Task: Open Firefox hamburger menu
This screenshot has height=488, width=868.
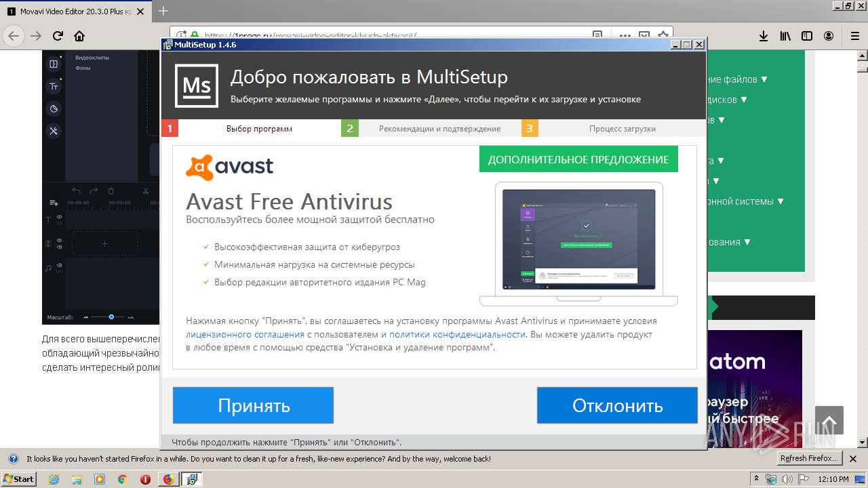Action: coord(854,36)
